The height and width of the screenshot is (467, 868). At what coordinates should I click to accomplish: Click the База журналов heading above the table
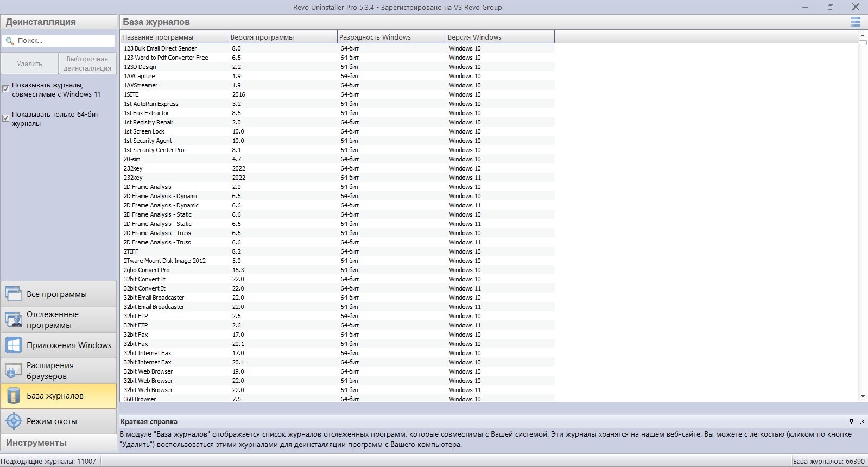tap(156, 22)
